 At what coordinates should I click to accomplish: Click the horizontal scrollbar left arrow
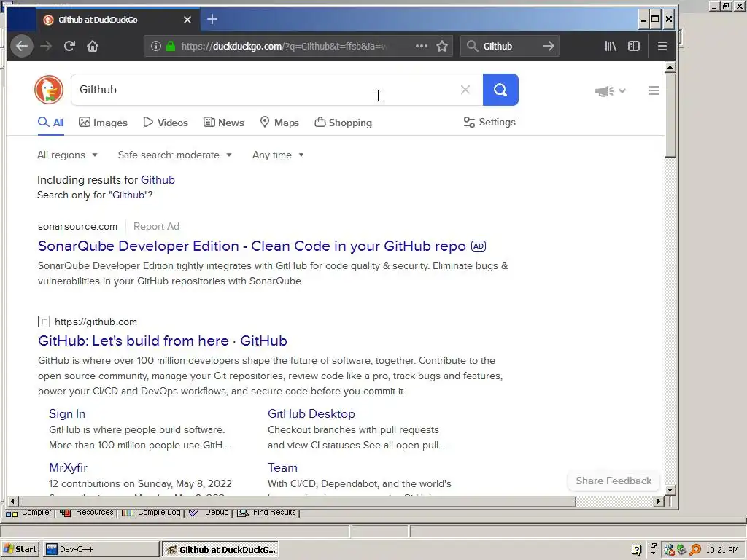pos(12,502)
